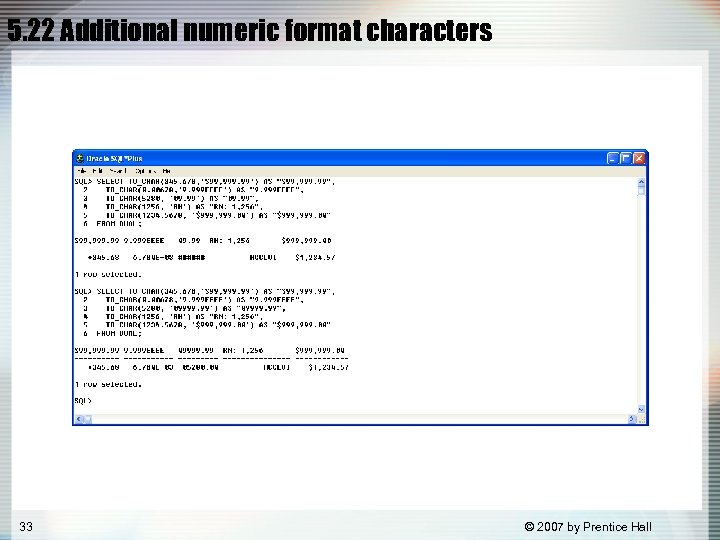720x540 pixels.
Task: Close the Oracle SQL*Plus window
Action: [x=639, y=158]
